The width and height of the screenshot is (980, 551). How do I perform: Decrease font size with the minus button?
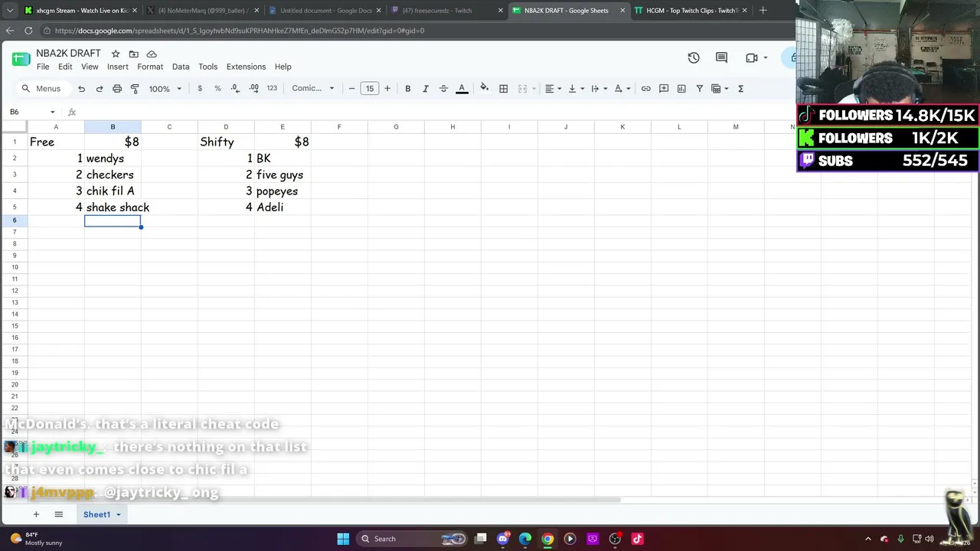[x=351, y=89]
